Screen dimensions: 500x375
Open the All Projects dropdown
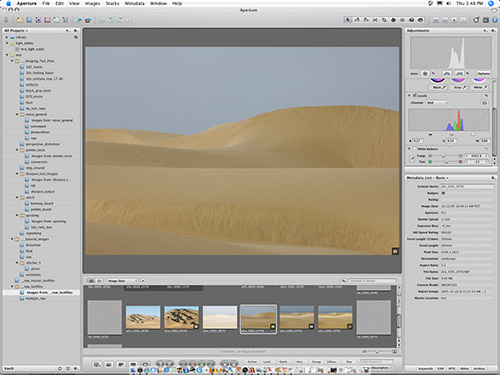click(16, 31)
